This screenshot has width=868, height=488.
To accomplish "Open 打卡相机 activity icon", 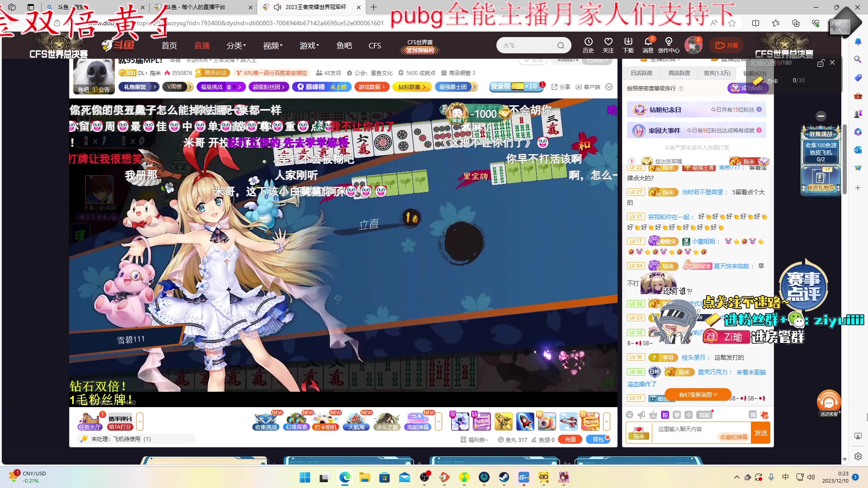I will click(326, 421).
